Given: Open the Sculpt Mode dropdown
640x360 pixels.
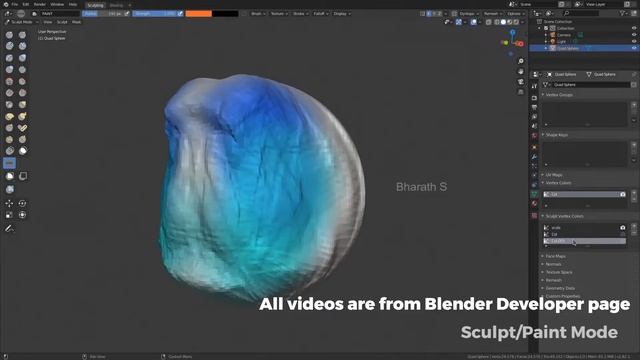Looking at the screenshot, I should (22, 22).
